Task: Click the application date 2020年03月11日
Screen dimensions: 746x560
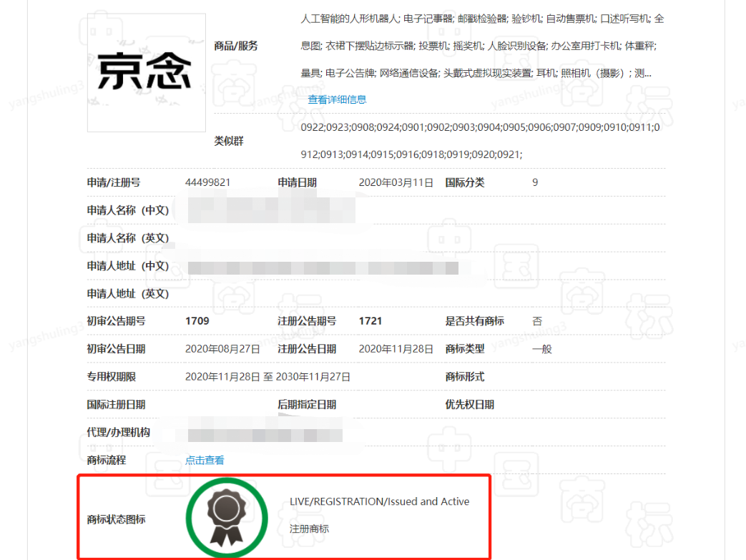Action: [396, 182]
